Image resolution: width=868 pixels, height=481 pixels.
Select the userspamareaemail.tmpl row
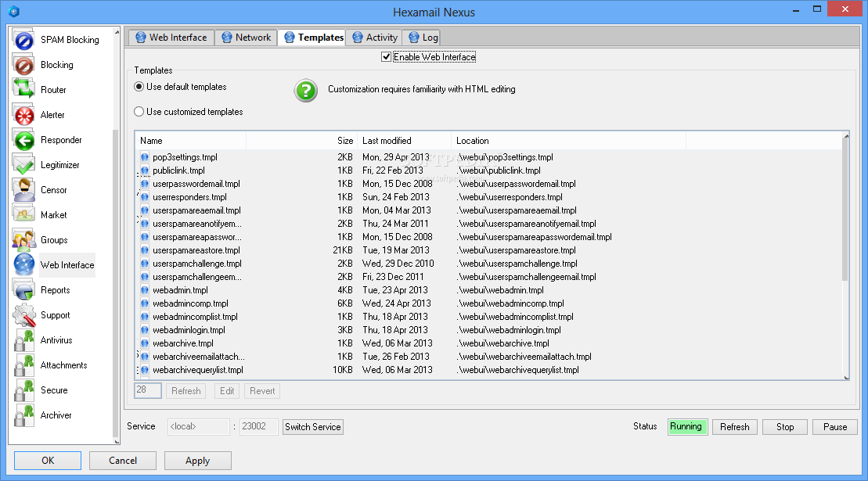click(x=488, y=210)
